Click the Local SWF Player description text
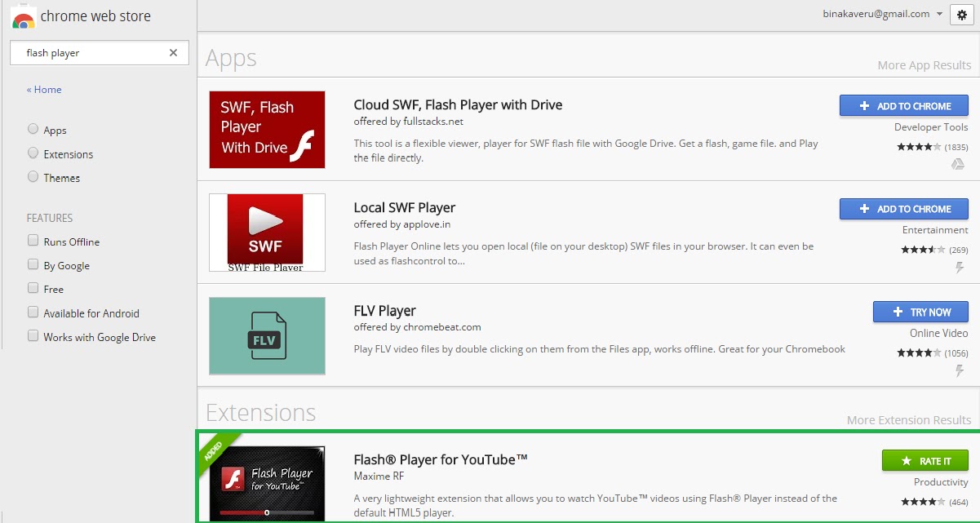The image size is (980, 523). [x=583, y=254]
